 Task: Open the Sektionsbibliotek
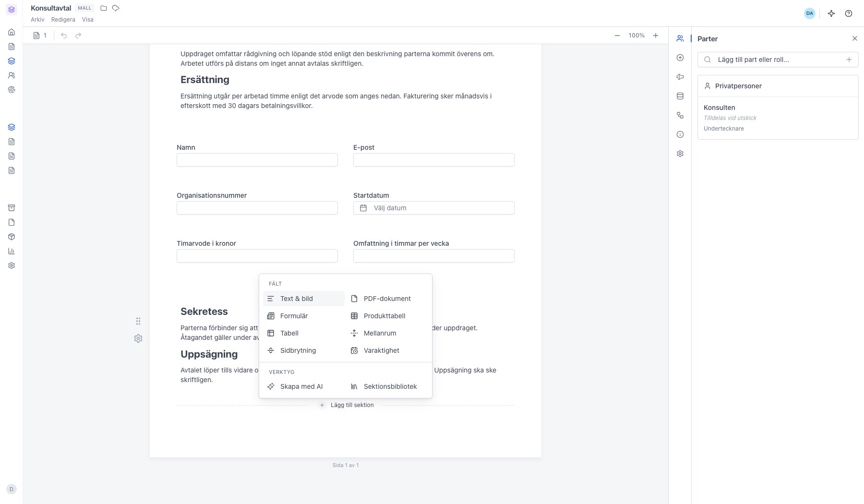pyautogui.click(x=387, y=386)
